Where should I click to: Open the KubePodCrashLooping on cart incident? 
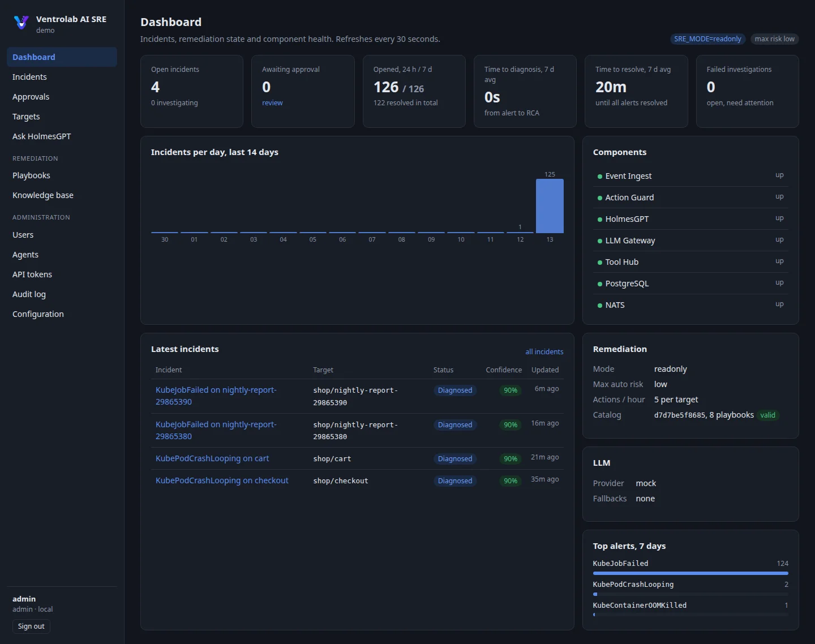point(212,458)
